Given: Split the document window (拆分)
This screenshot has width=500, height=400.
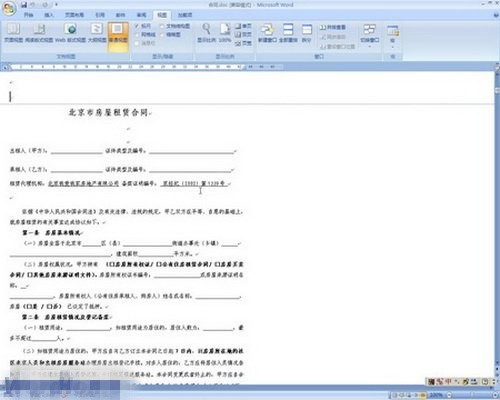Looking at the screenshot, I should pos(306,33).
